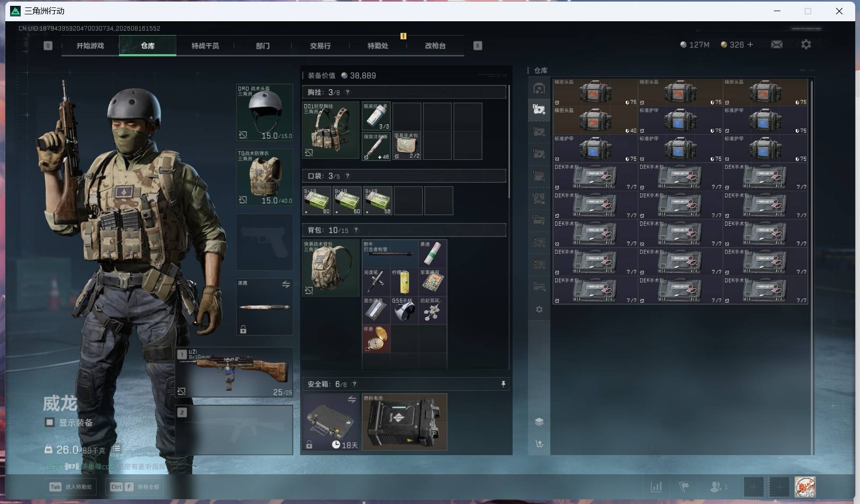Swap the safe box using arrows icon
Viewport: 860px width, 504px height.
pyautogui.click(x=352, y=399)
